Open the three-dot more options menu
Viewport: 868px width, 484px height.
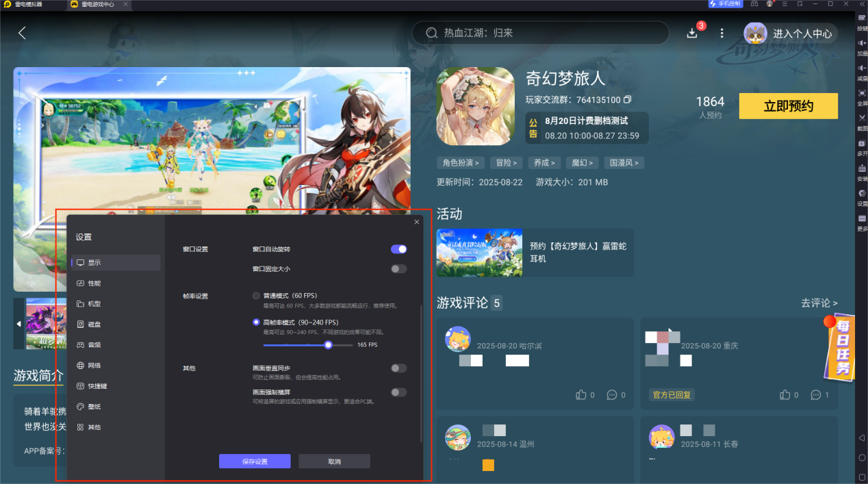pyautogui.click(x=722, y=33)
